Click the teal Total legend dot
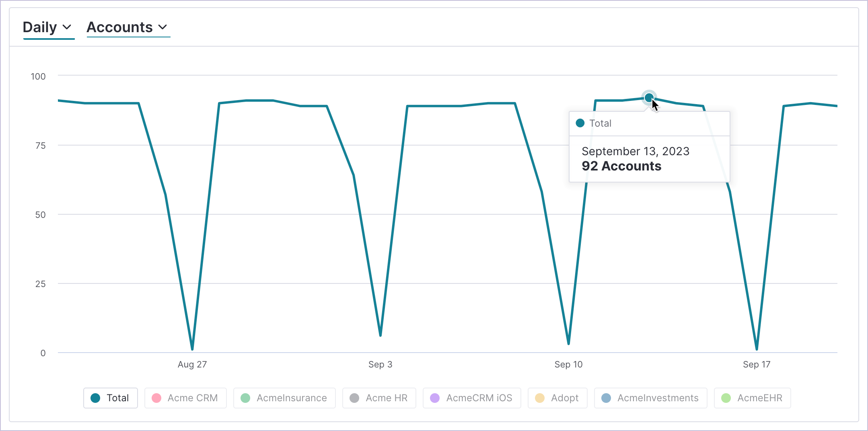 [x=95, y=398]
